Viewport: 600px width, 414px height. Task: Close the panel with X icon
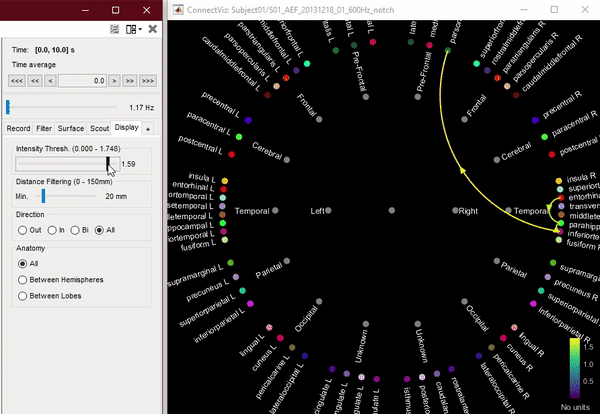tap(152, 29)
